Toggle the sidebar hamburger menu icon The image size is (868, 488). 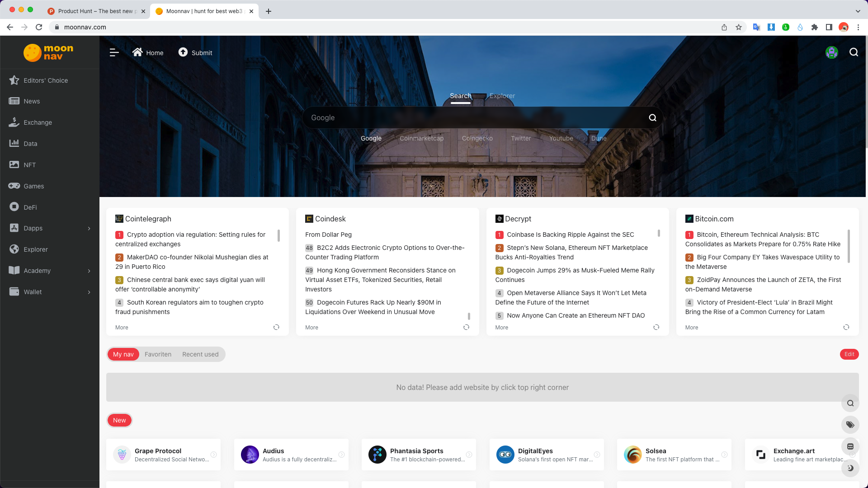pos(114,53)
